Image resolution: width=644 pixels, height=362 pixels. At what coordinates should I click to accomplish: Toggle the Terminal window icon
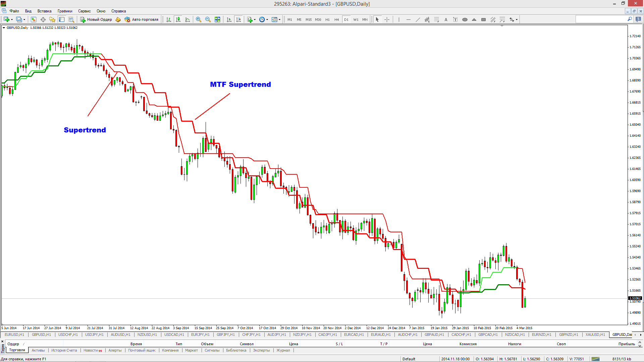point(62,19)
